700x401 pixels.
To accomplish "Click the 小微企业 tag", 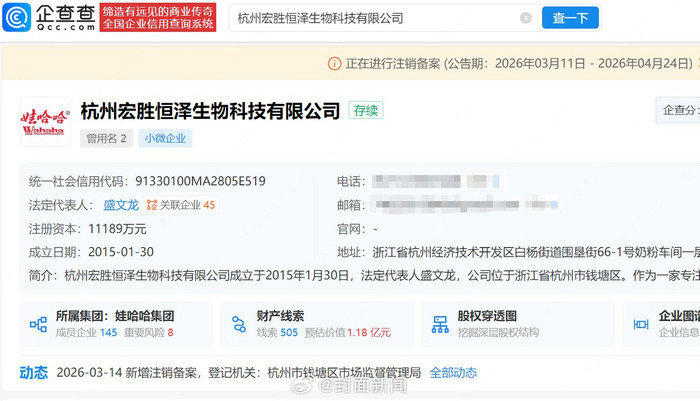I will pos(165,138).
